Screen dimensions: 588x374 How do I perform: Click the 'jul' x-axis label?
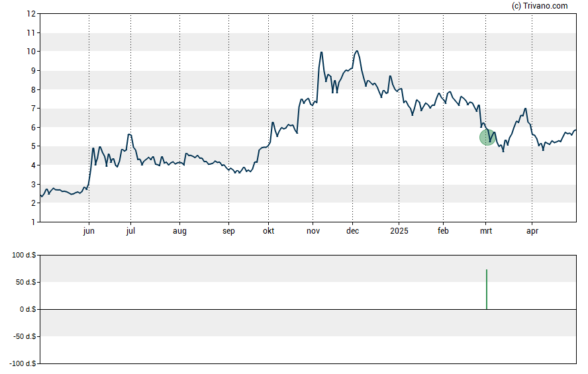click(x=130, y=231)
